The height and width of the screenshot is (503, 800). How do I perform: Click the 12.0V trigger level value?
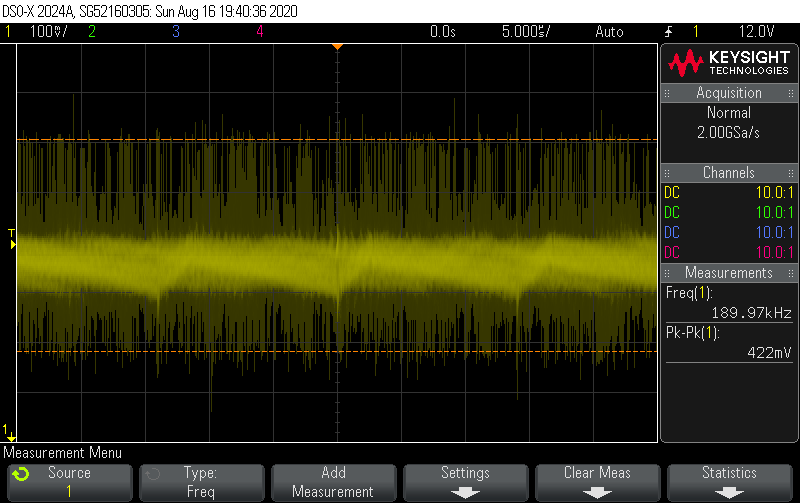[757, 32]
